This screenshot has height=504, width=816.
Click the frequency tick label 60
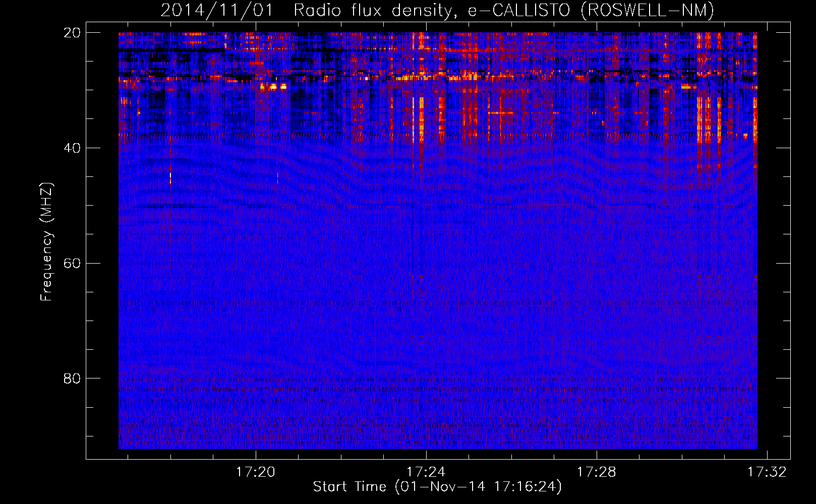pyautogui.click(x=72, y=263)
